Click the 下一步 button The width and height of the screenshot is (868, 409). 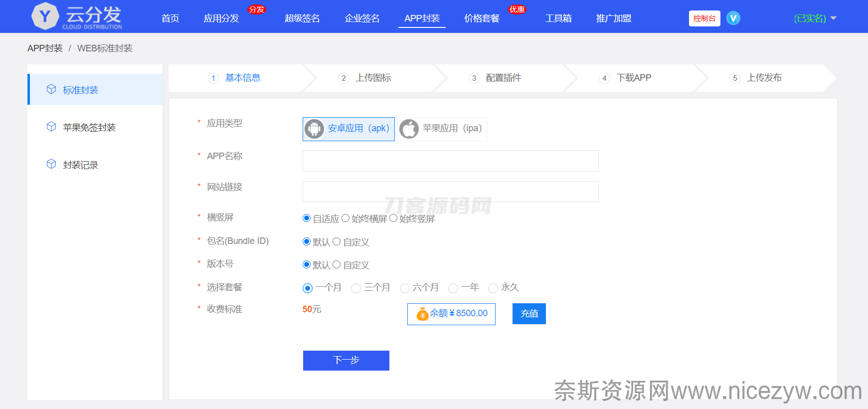click(346, 361)
